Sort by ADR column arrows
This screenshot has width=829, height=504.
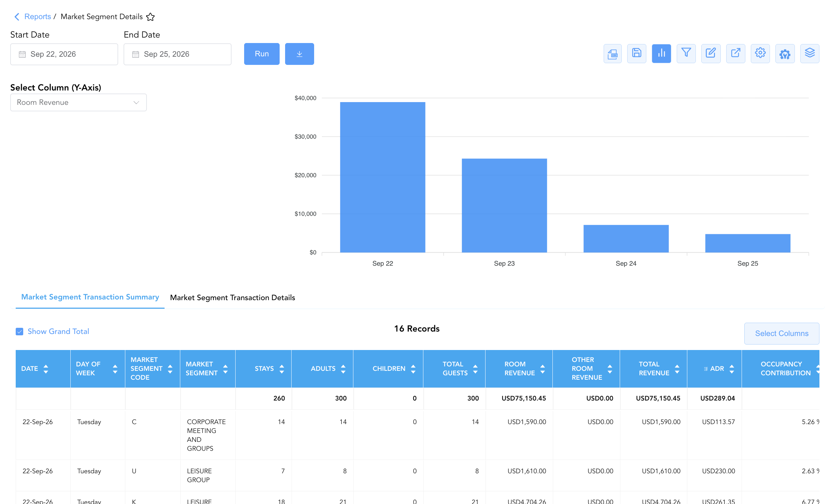click(732, 369)
